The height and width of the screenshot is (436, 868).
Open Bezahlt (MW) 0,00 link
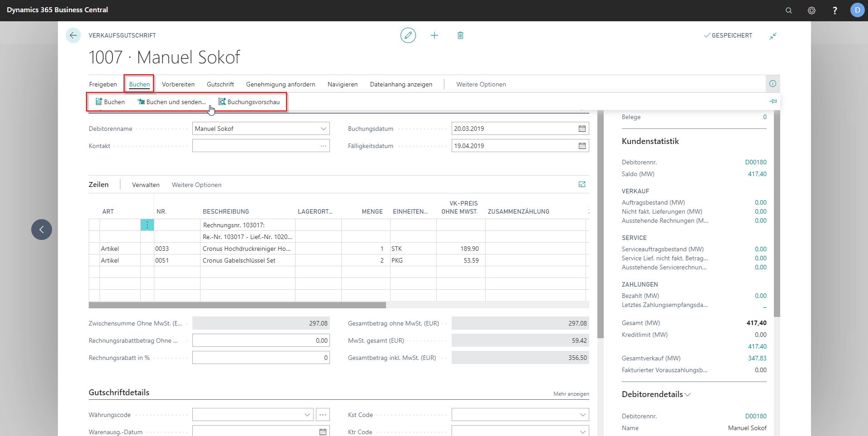tap(761, 296)
